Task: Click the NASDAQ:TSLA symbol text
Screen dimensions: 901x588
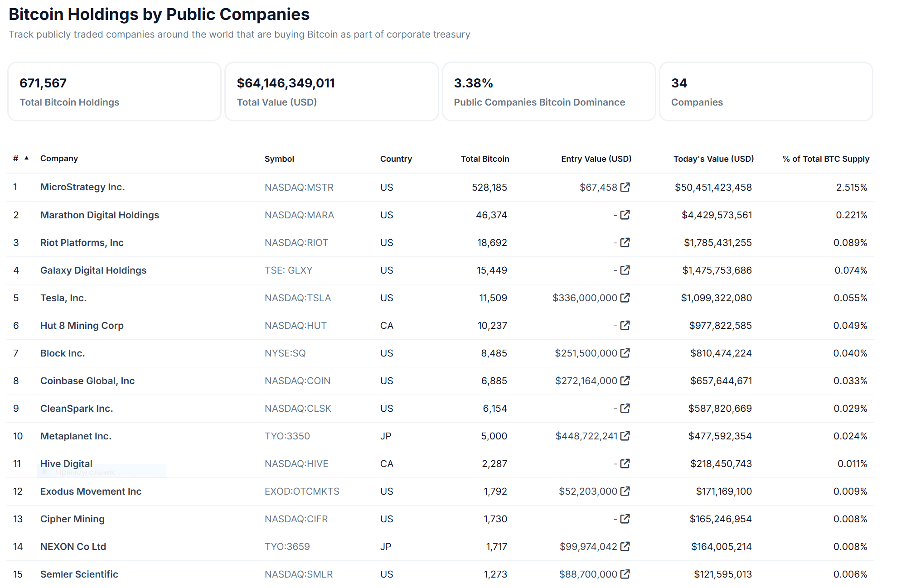Action: tap(298, 298)
